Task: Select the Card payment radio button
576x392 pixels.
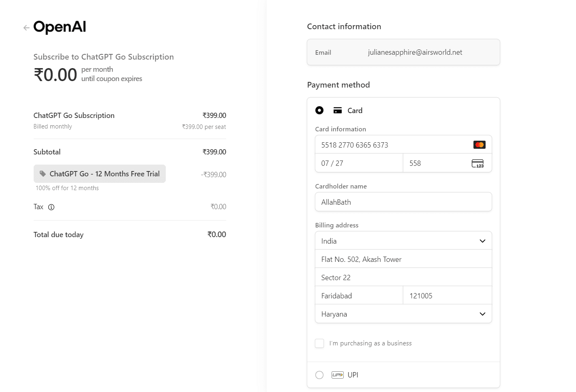Action: pos(319,111)
